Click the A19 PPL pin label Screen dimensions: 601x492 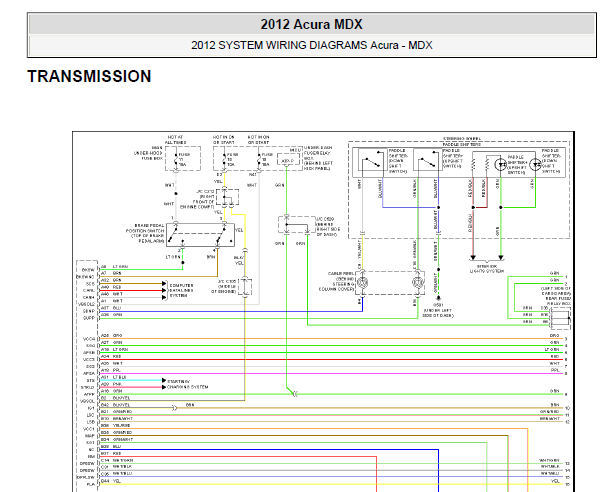tap(111, 371)
